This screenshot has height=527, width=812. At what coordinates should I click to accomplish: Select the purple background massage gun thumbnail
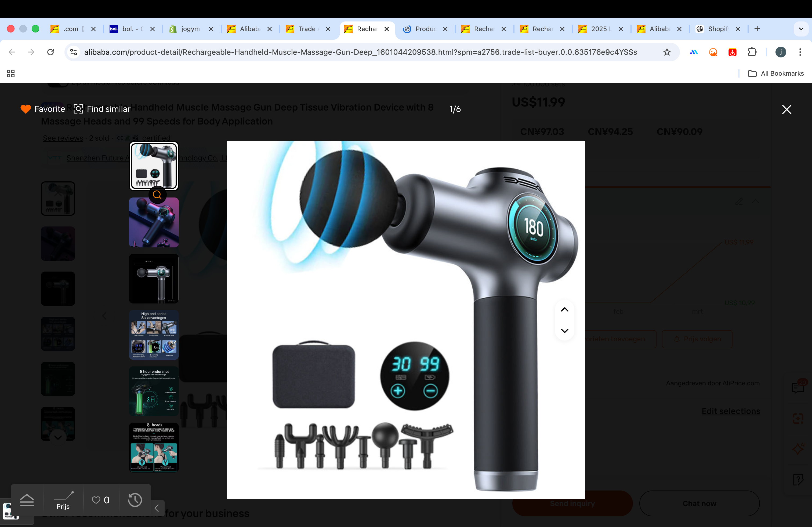[154, 222]
